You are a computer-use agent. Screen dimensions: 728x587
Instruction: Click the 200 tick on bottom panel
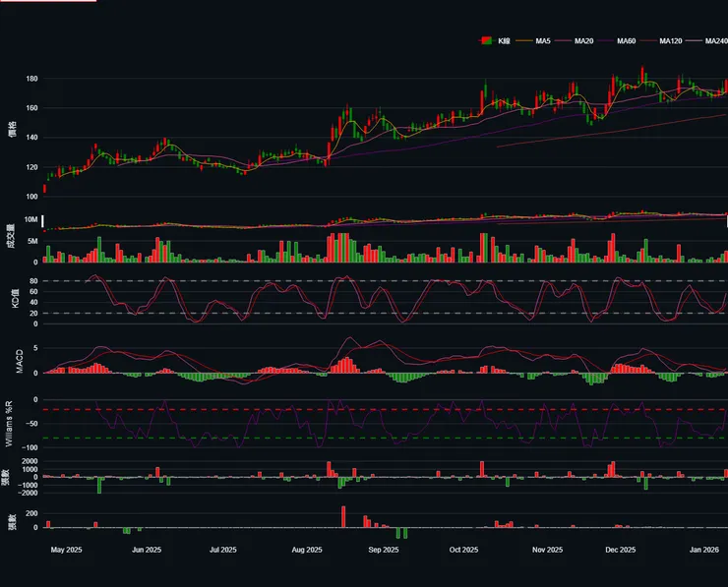pyautogui.click(x=32, y=513)
